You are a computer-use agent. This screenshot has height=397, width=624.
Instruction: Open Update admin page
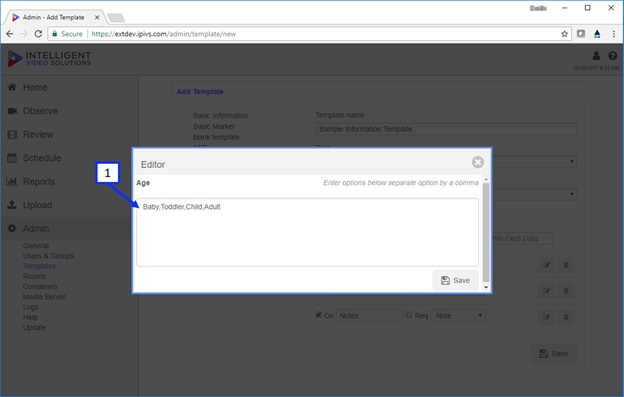[34, 327]
